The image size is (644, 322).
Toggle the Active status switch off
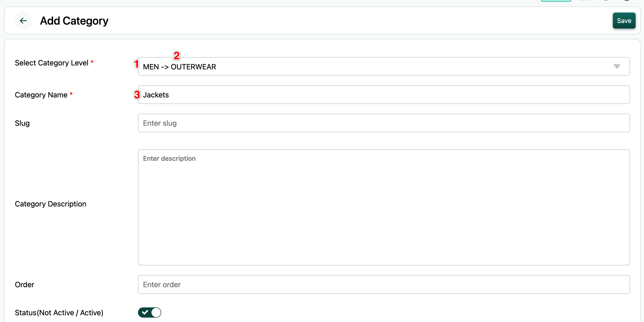click(x=150, y=312)
